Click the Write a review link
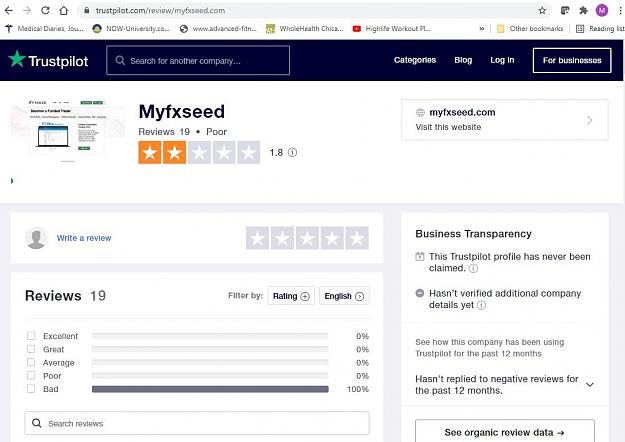The width and height of the screenshot is (625, 442). (84, 238)
